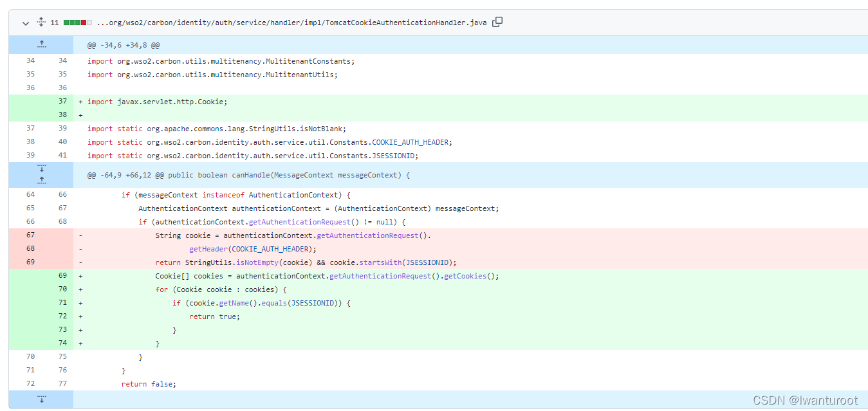Expand hidden lines above the first hunk
This screenshot has height=411, width=868.
41,44
